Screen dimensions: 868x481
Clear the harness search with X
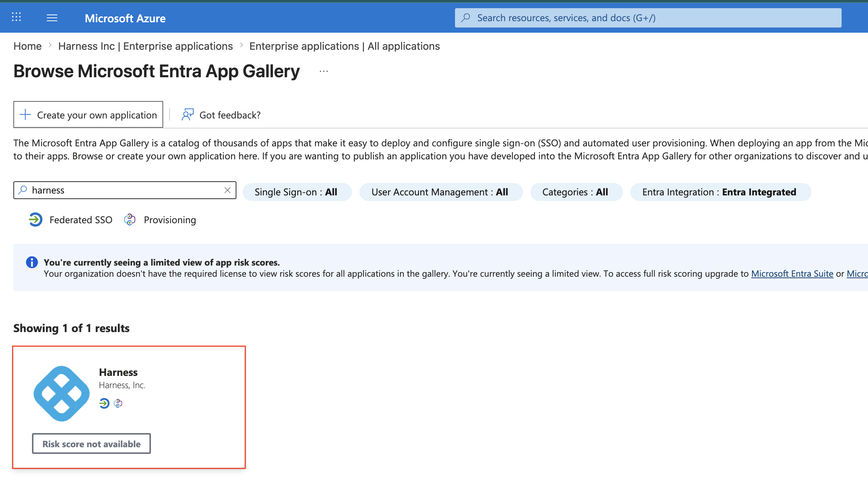228,190
